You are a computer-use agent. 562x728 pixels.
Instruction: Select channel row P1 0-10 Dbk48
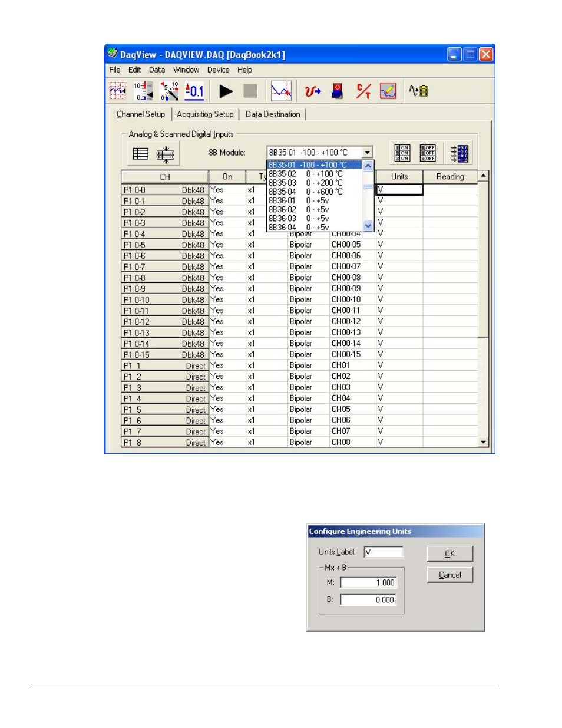pyautogui.click(x=165, y=300)
